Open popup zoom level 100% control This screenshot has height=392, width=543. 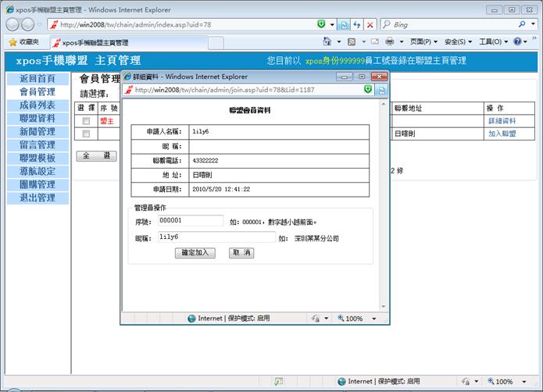point(359,319)
